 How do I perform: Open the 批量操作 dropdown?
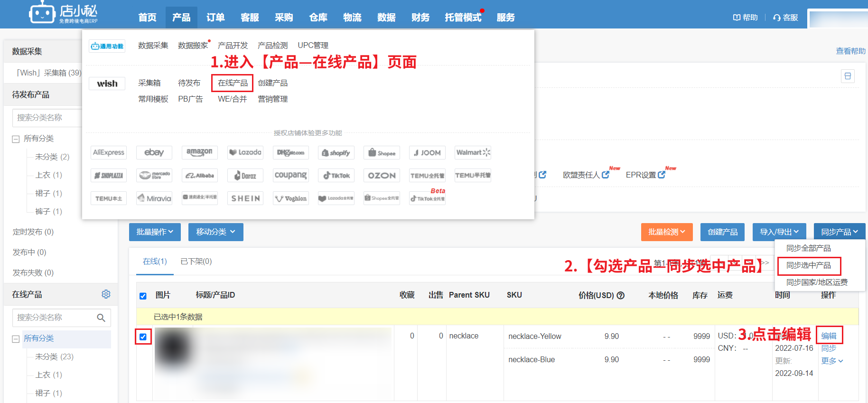[155, 232]
